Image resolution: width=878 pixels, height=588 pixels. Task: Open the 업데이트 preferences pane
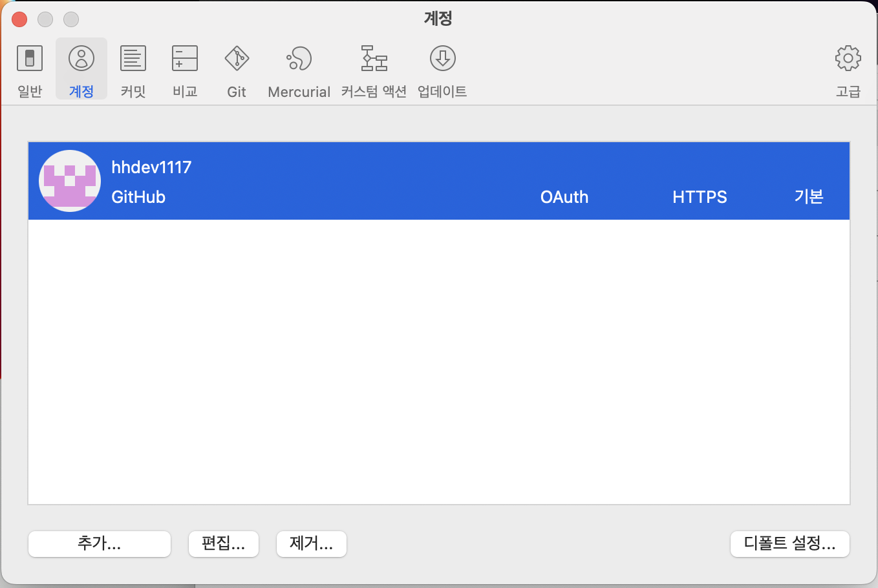pos(442,70)
